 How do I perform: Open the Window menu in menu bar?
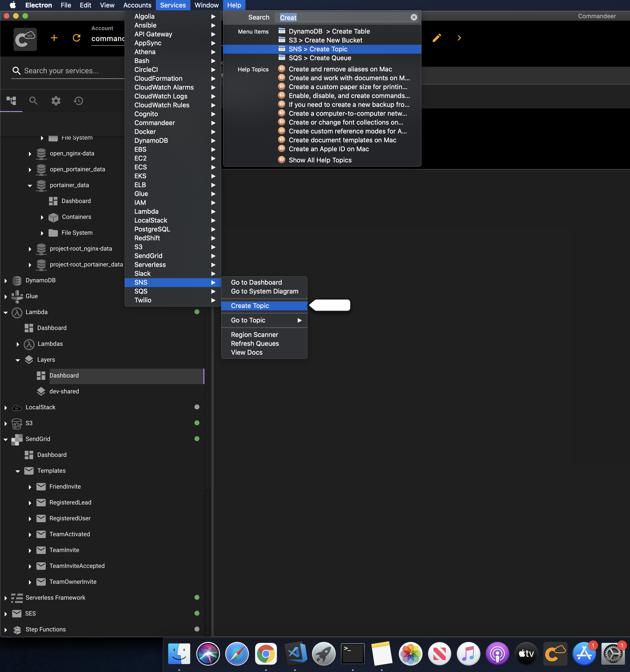click(x=206, y=5)
